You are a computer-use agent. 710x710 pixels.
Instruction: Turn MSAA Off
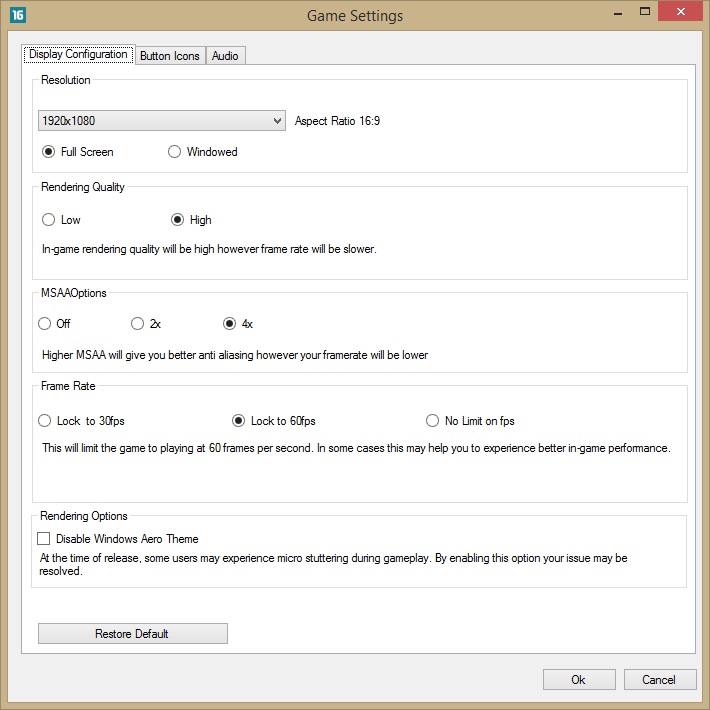point(44,324)
